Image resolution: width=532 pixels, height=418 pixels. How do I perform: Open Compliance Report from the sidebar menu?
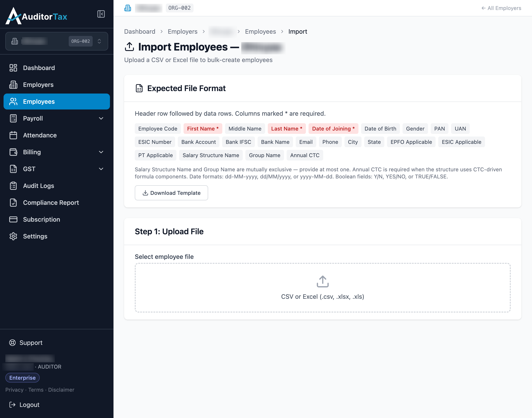click(57, 203)
